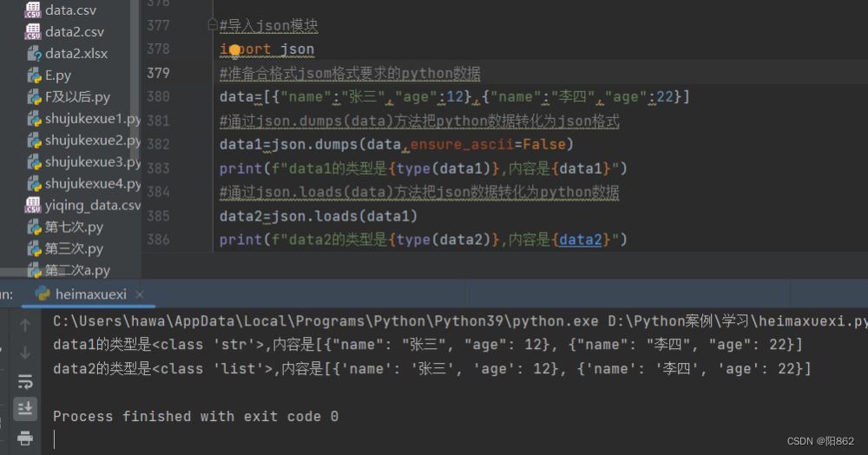Click print line for data1 type
This screenshot has height=455, width=868.
pyautogui.click(x=423, y=168)
